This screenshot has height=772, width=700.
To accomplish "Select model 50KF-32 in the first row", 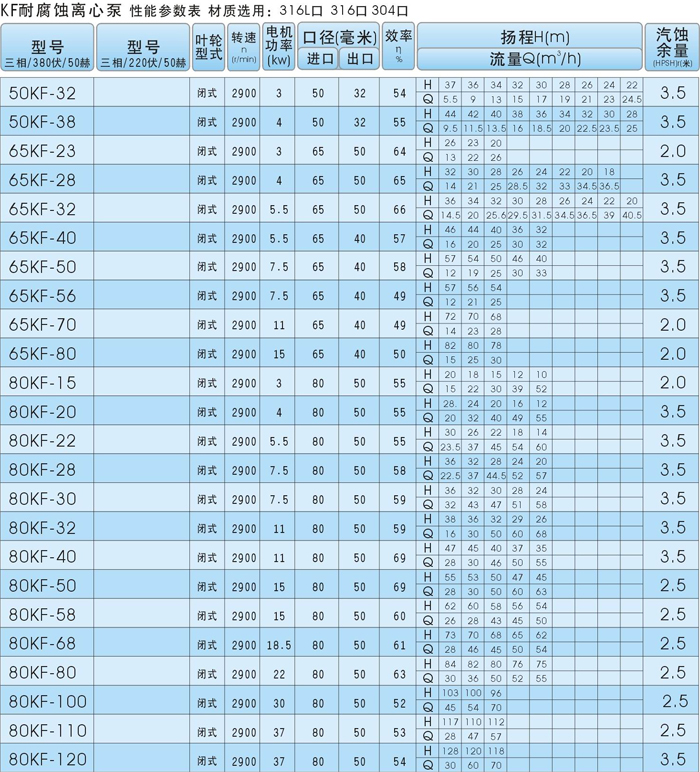I will (x=48, y=94).
